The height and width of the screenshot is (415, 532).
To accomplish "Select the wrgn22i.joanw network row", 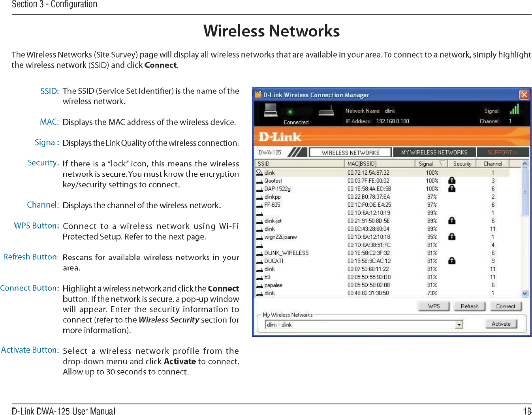I will [x=382, y=237].
